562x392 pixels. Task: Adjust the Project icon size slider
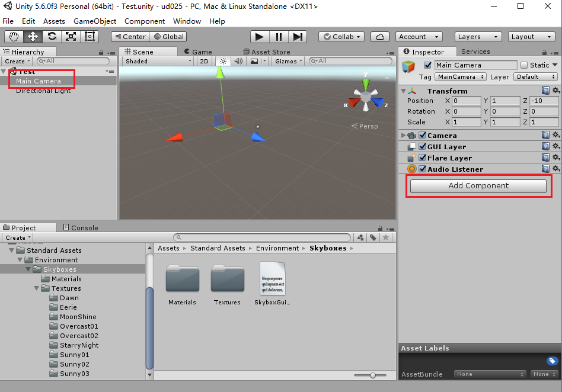click(373, 375)
